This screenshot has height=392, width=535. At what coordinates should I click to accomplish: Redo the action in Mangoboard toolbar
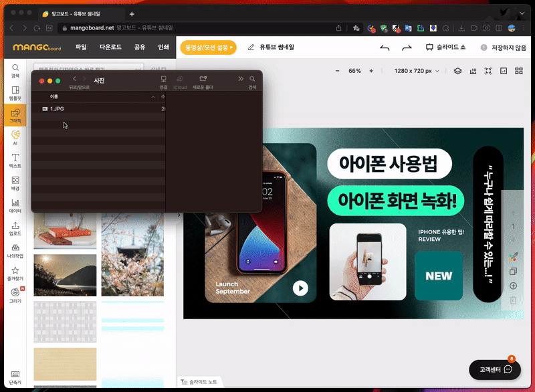pyautogui.click(x=407, y=47)
